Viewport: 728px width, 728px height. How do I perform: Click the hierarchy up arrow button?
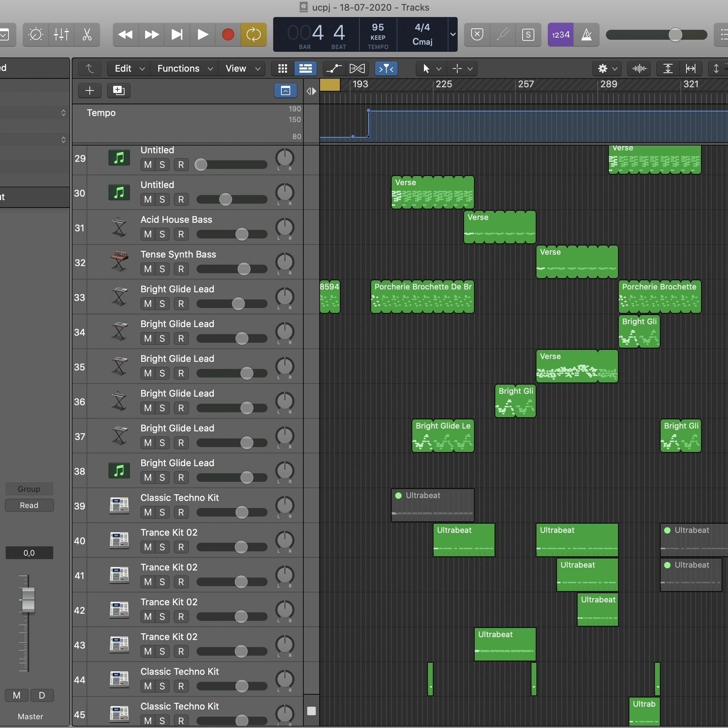click(x=90, y=69)
